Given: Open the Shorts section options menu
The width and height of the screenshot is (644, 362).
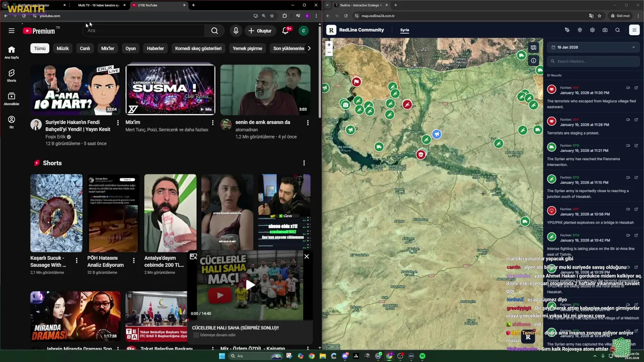Looking at the screenshot, I should pyautogui.click(x=304, y=163).
